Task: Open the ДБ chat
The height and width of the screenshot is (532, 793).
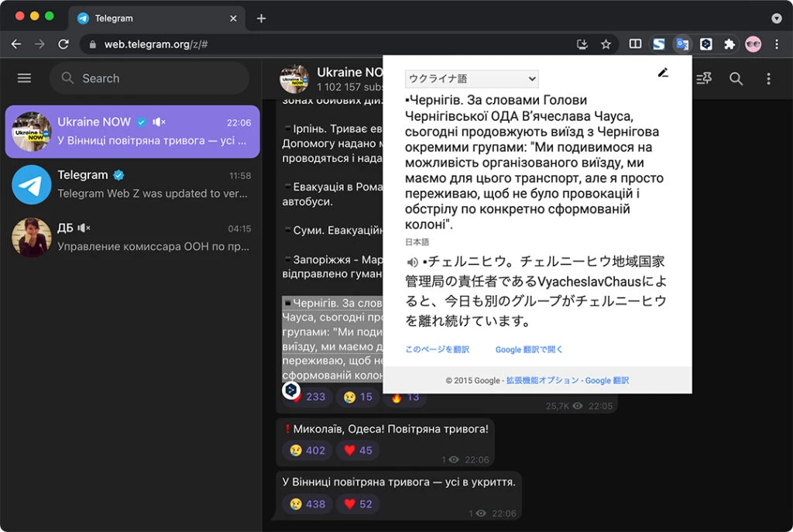Action: [132, 238]
